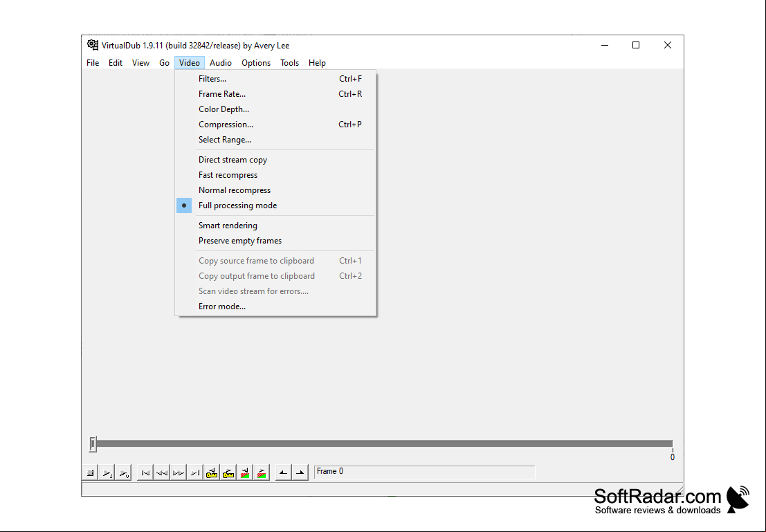Select Direct stream copy mode
The width and height of the screenshot is (766, 532).
[x=275, y=160]
